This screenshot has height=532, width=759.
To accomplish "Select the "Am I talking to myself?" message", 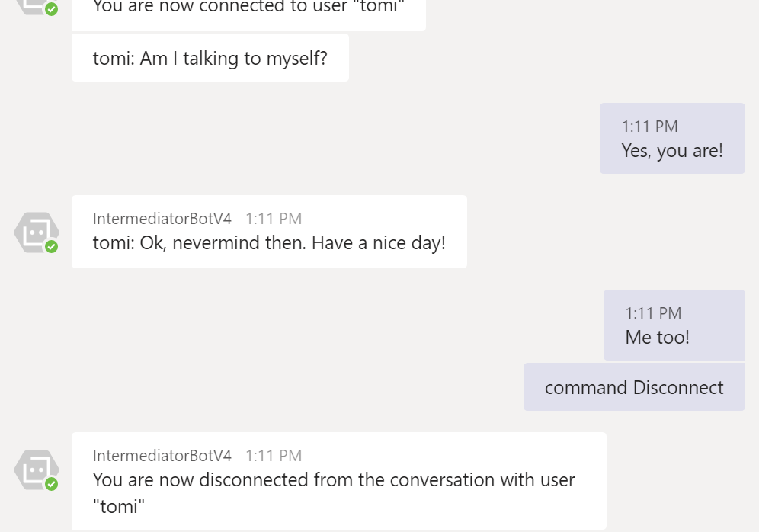I will [210, 58].
